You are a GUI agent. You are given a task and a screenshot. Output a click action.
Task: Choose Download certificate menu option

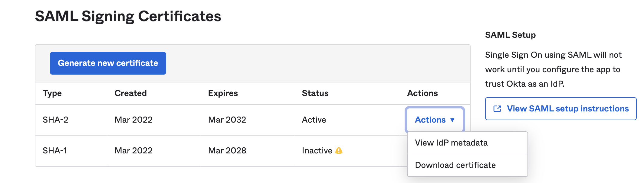pyautogui.click(x=455, y=165)
